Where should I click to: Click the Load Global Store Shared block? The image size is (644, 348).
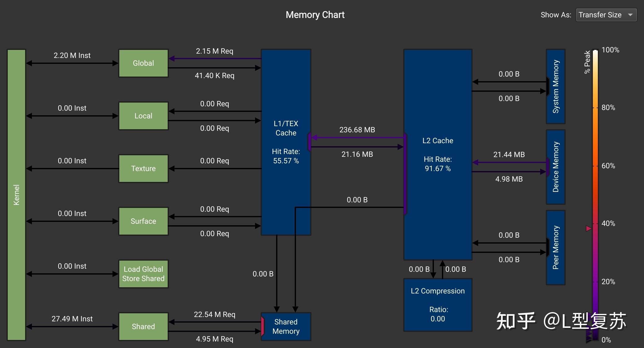[143, 274]
